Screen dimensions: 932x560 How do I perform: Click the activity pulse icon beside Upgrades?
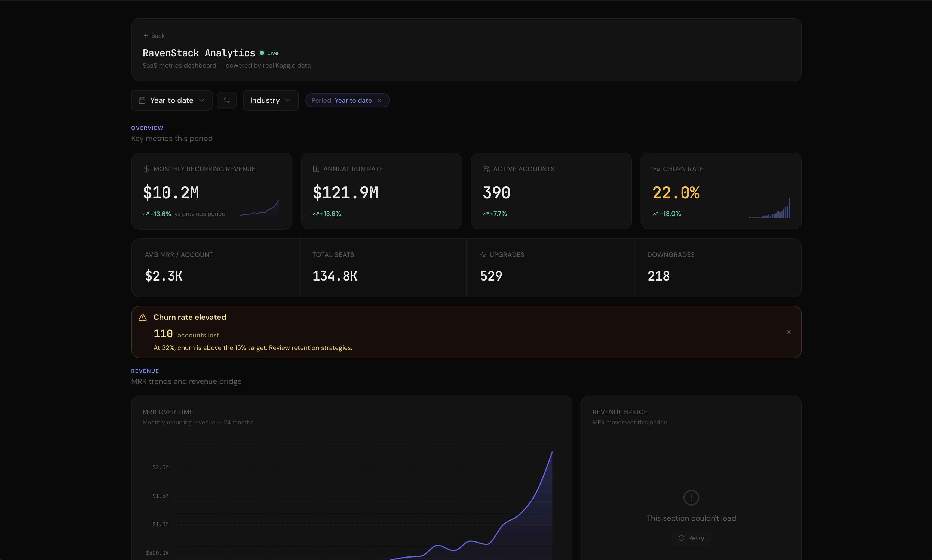click(x=483, y=254)
